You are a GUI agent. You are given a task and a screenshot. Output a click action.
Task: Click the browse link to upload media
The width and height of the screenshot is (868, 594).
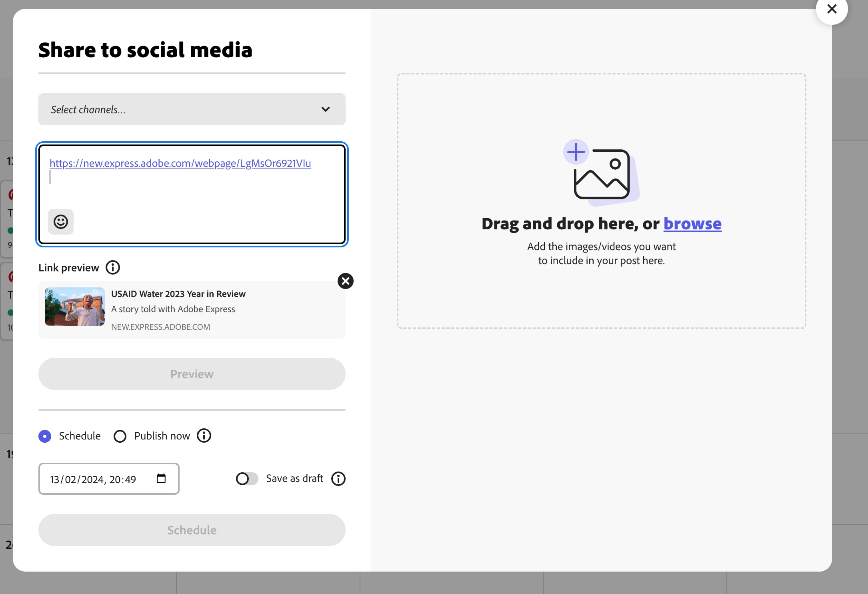click(x=692, y=224)
